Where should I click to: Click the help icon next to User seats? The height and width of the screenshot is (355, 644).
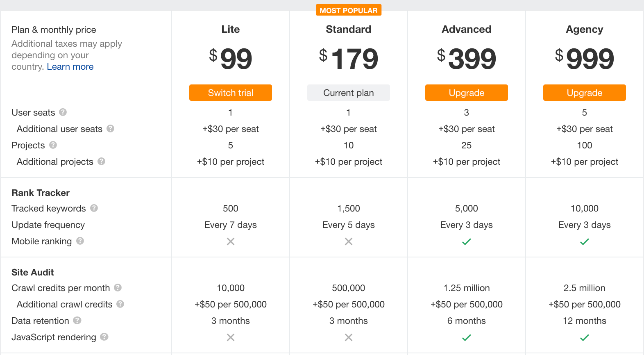(x=63, y=112)
